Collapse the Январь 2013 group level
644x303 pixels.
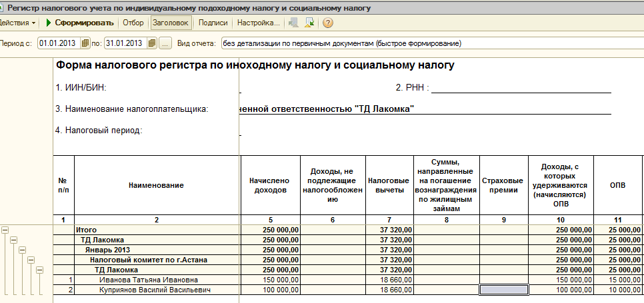point(22,250)
